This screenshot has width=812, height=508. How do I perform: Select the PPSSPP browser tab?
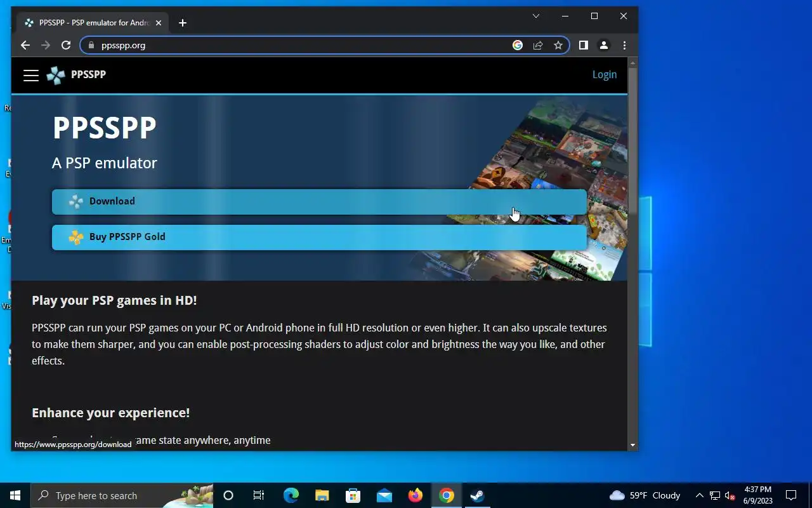coord(93,23)
